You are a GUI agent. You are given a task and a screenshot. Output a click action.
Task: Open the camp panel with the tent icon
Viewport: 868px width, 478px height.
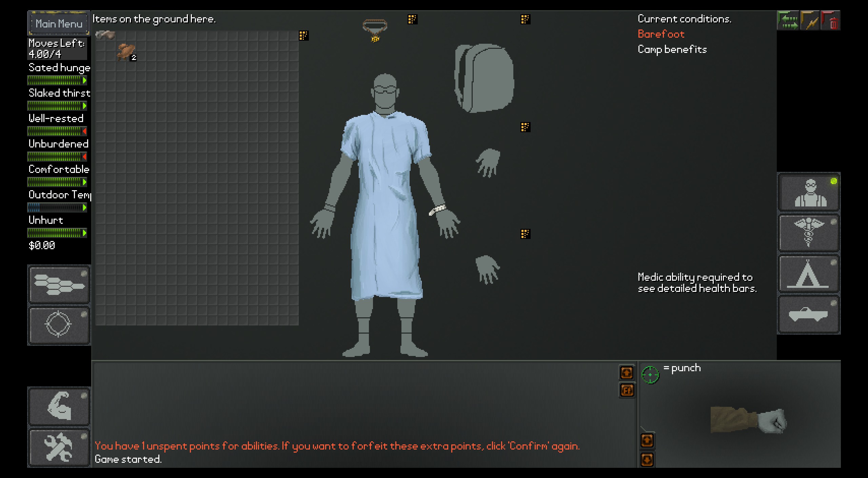[x=808, y=274]
